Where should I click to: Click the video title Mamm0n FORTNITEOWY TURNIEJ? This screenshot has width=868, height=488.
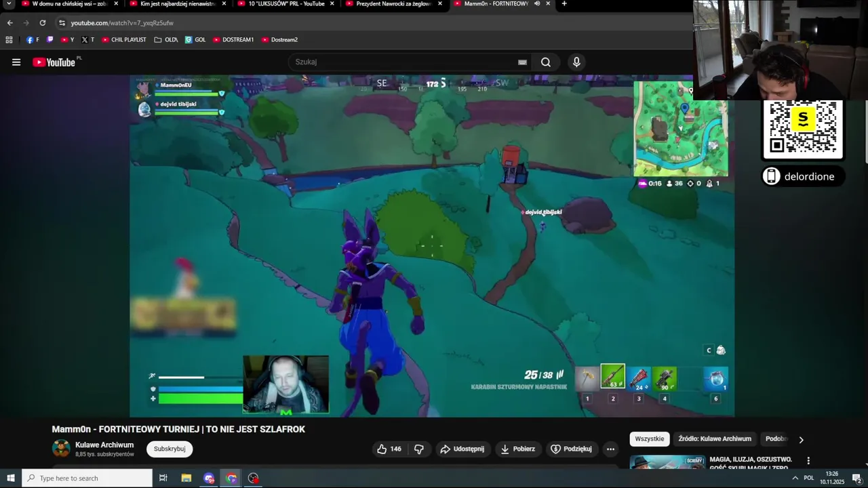tap(178, 429)
